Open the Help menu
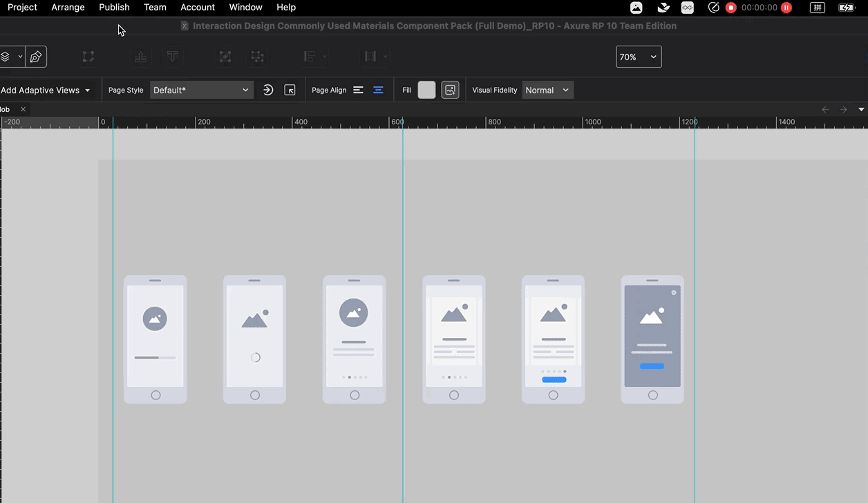 pos(286,7)
